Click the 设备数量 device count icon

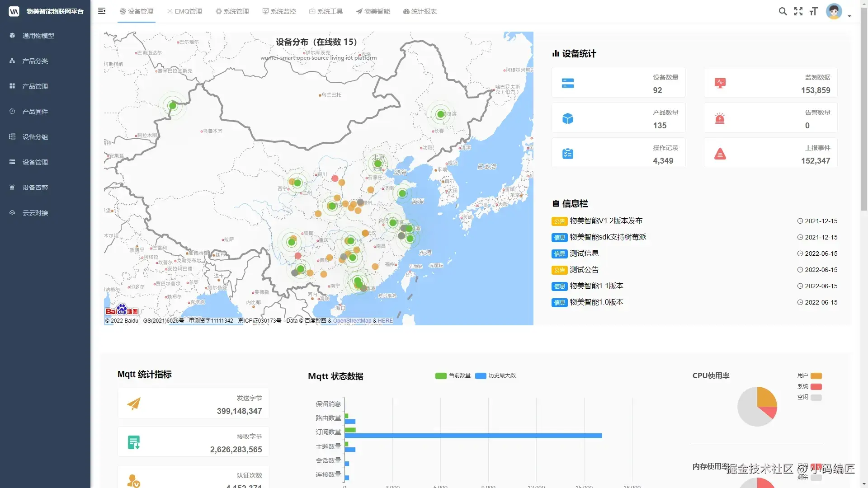[x=568, y=83]
